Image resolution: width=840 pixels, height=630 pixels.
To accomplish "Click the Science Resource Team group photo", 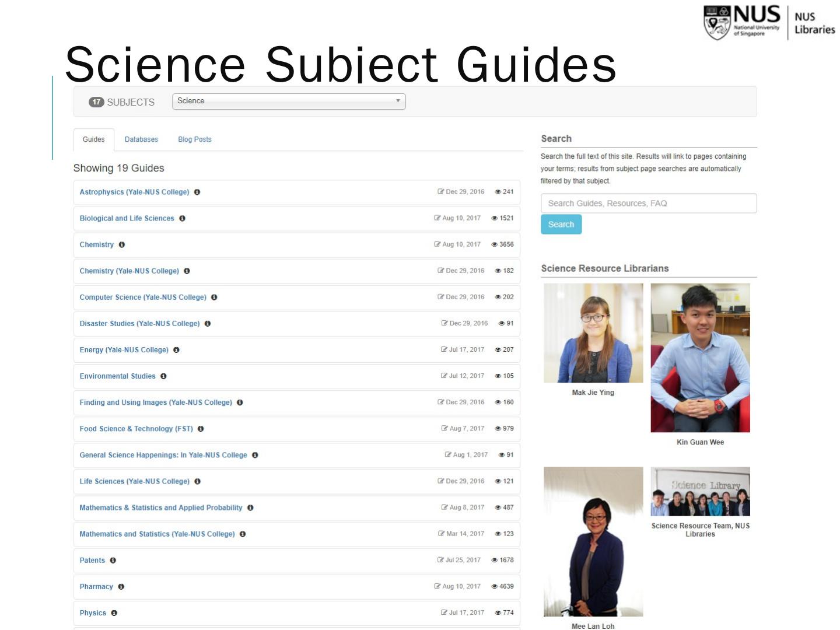I will tap(700, 491).
